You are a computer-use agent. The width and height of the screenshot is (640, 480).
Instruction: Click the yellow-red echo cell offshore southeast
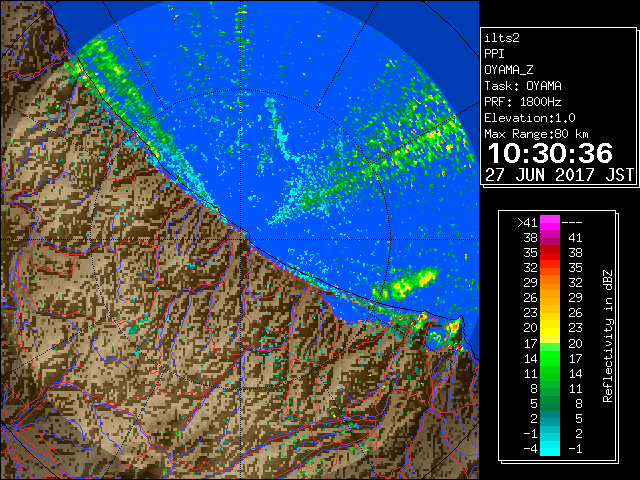pyautogui.click(x=406, y=282)
